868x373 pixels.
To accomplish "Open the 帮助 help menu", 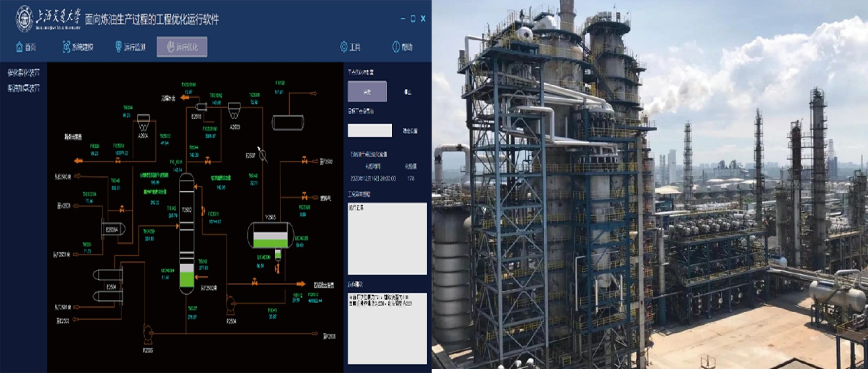I will click(402, 47).
